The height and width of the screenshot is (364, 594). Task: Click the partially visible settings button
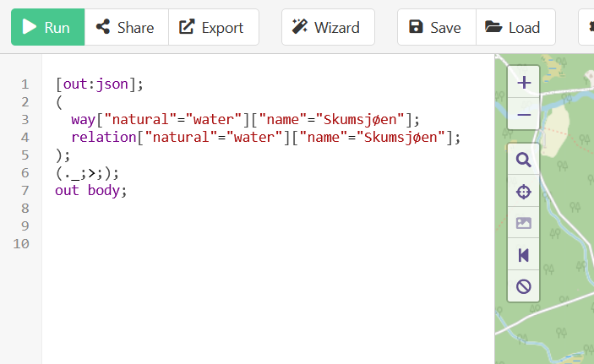click(586, 27)
